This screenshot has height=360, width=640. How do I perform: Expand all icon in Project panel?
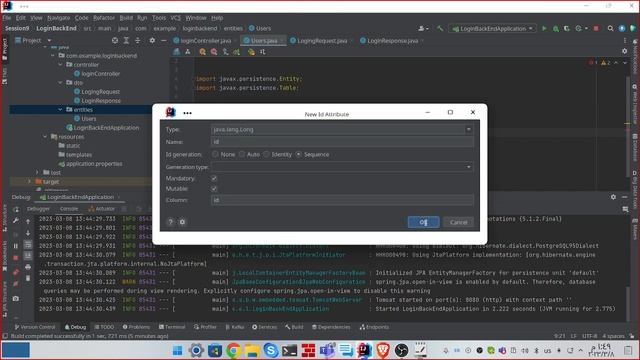126,40
